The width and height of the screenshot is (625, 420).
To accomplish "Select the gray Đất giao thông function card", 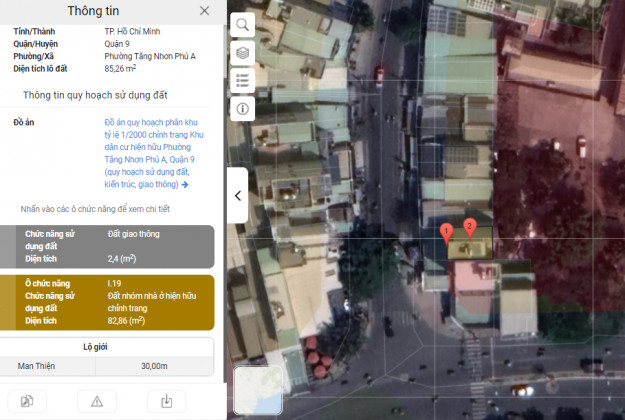I will [107, 246].
